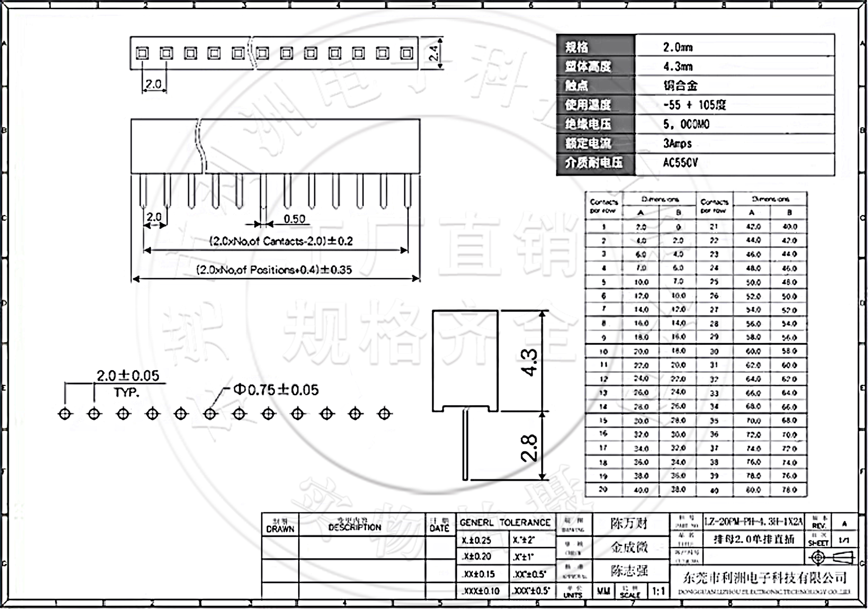Click the GENERL TOLERANCE header cell
868x609 pixels.
[x=505, y=523]
